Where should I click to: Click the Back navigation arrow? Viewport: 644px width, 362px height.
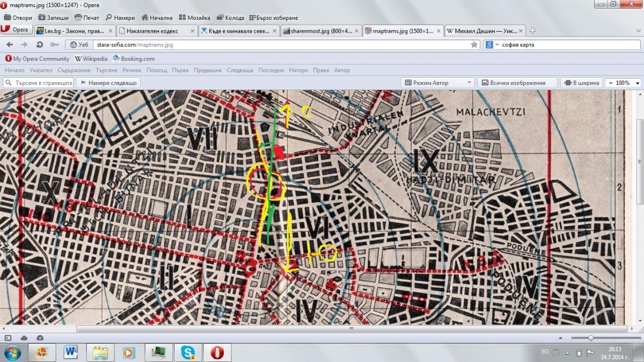click(10, 45)
